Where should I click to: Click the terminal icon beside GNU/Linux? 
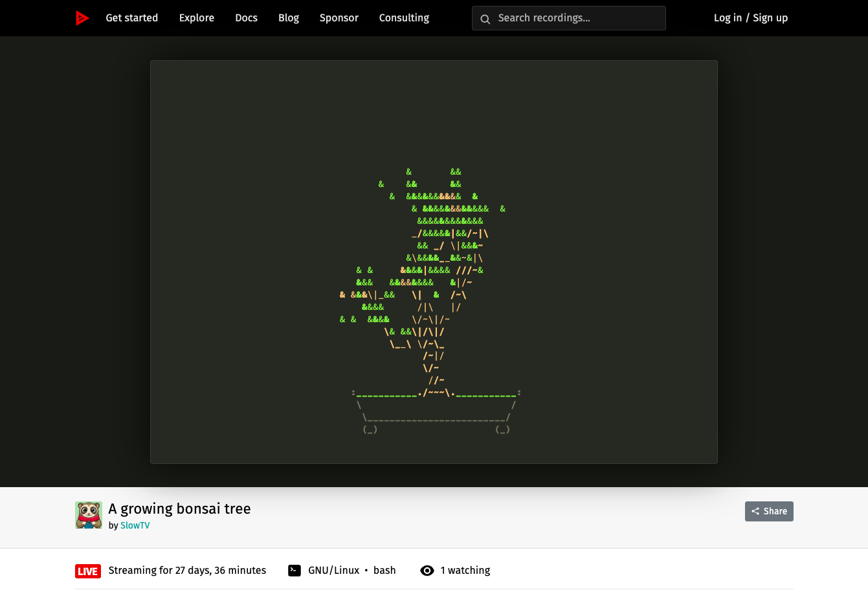(x=295, y=571)
